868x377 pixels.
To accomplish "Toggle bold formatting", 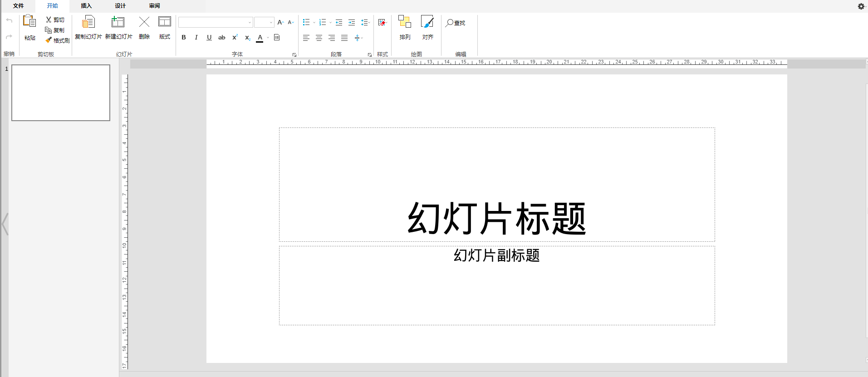I will pyautogui.click(x=184, y=37).
